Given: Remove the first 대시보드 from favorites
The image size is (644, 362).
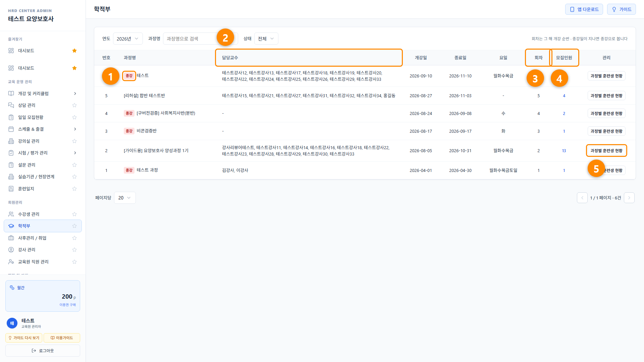Looking at the screenshot, I should [74, 51].
